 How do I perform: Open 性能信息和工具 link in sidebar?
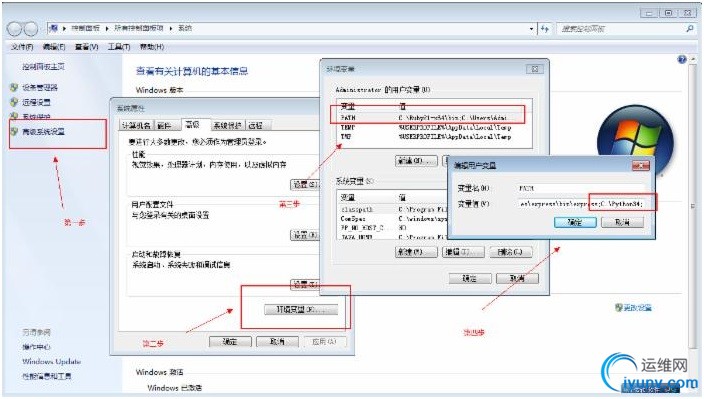47,376
